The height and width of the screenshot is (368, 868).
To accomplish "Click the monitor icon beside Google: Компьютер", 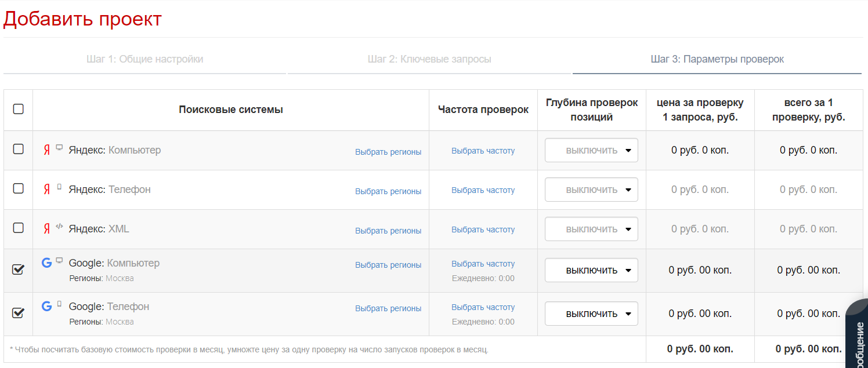I will [x=59, y=261].
